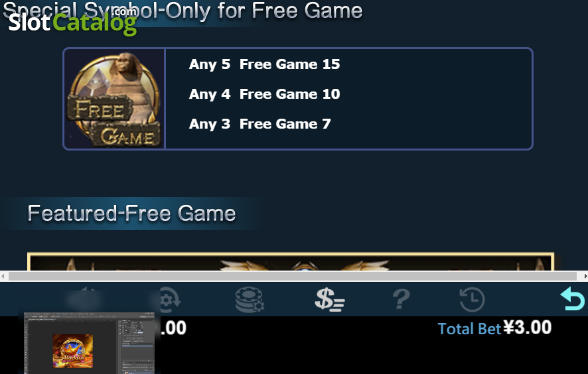
Task: Click the Total Bet label
Action: click(x=469, y=329)
